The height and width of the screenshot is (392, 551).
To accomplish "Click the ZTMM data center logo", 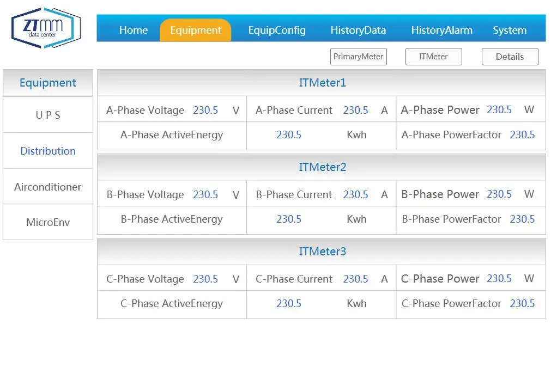I will pos(46,27).
